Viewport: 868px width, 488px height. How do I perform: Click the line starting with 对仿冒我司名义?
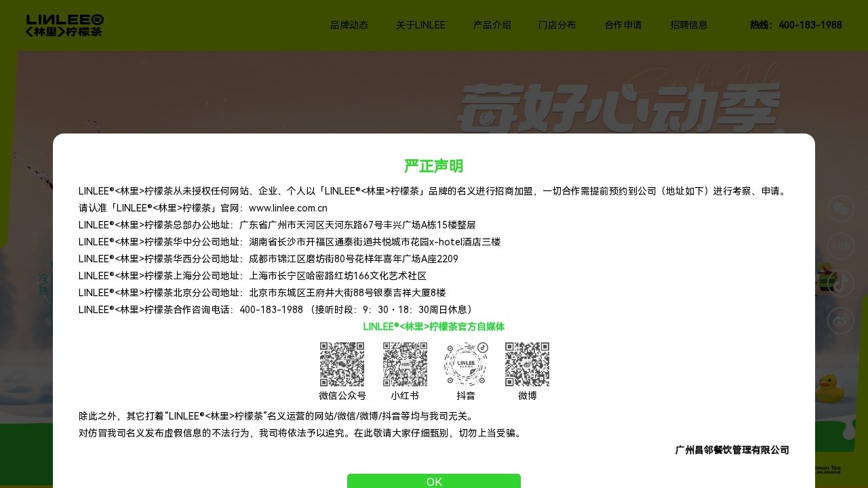(302, 433)
